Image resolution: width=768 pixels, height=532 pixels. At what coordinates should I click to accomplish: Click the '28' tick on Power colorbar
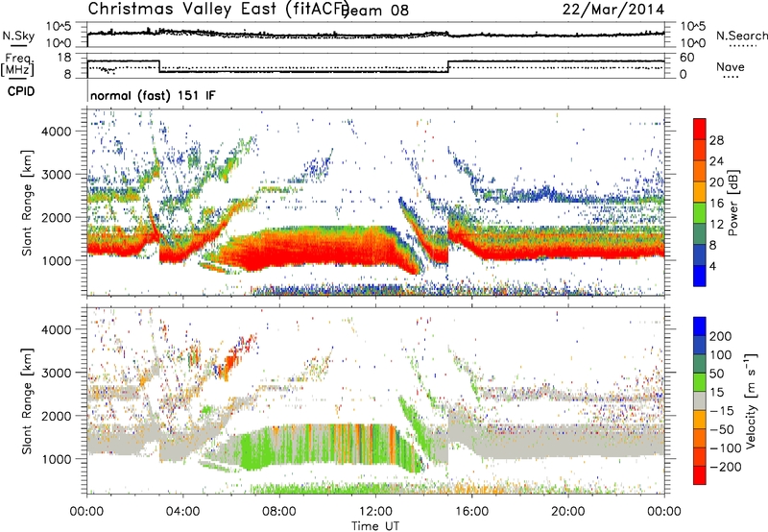coord(716,140)
